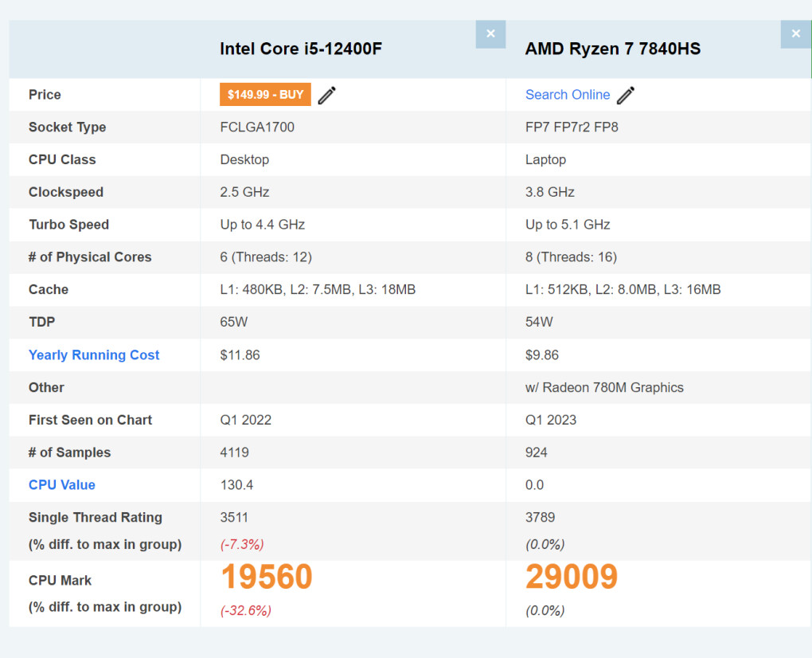Click the 130.4 CPU value number
The image size is (812, 658).
click(x=236, y=485)
